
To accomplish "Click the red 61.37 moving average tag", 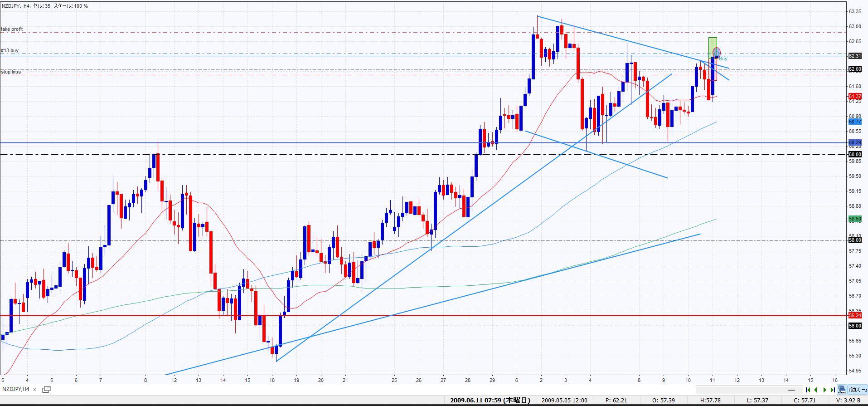I will click(x=854, y=96).
